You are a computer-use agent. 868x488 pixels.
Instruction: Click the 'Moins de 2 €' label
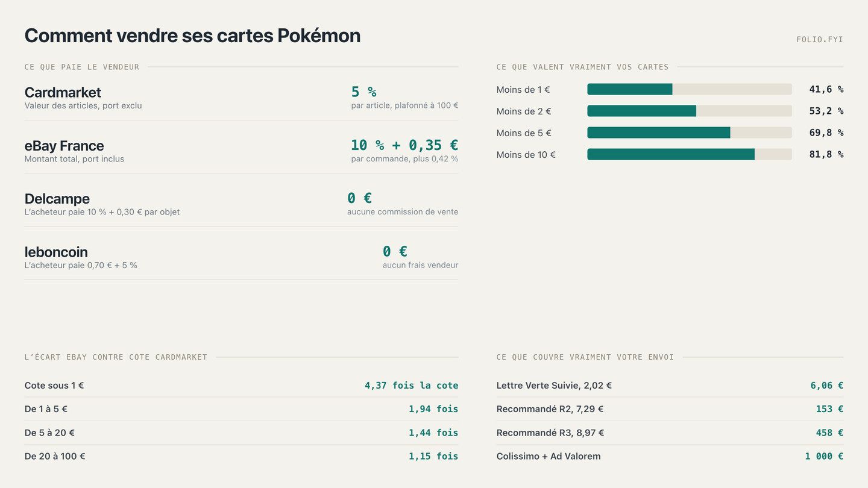click(x=524, y=111)
